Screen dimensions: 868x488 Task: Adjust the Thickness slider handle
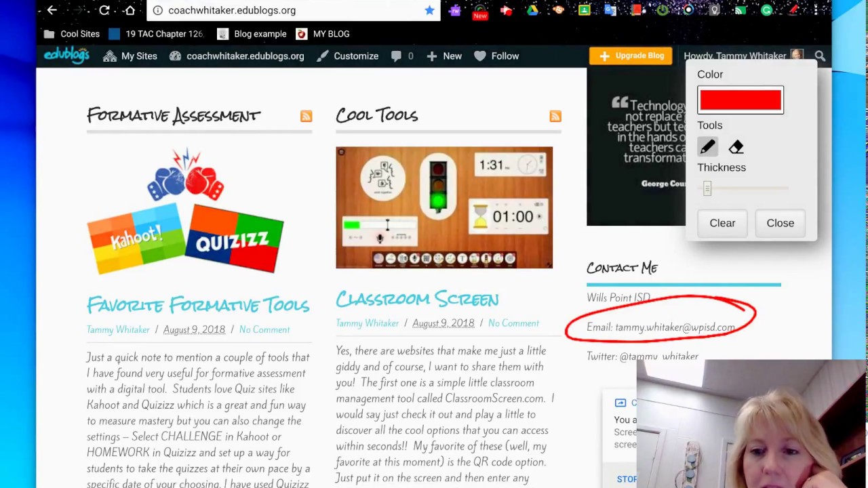tap(707, 188)
